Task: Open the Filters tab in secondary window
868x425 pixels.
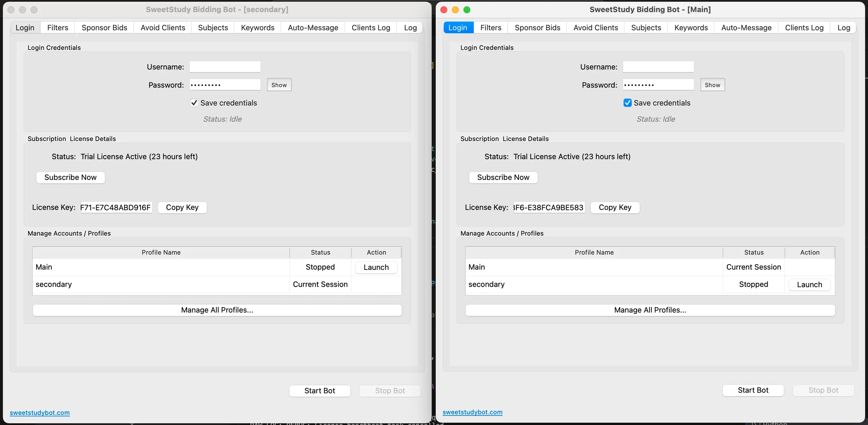Action: pyautogui.click(x=58, y=28)
